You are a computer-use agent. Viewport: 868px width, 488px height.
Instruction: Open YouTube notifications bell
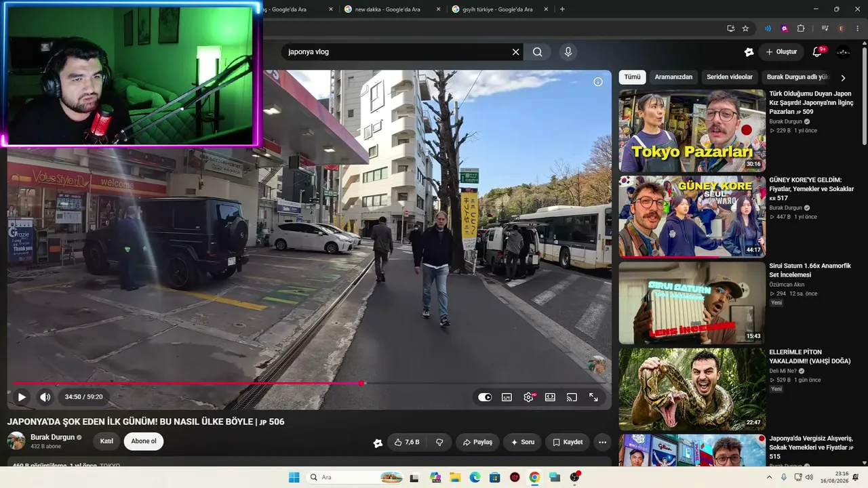(817, 52)
